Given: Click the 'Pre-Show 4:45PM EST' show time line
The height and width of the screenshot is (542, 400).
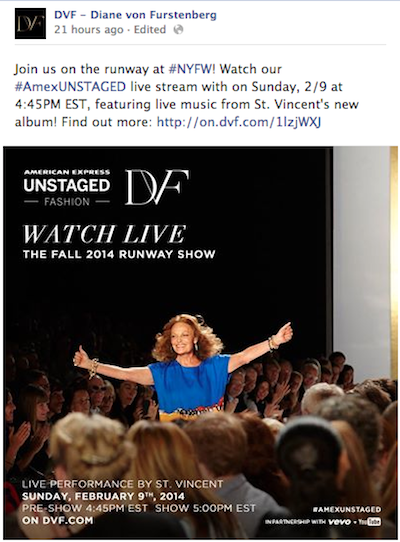Looking at the screenshot, I should pyautogui.click(x=139, y=508).
